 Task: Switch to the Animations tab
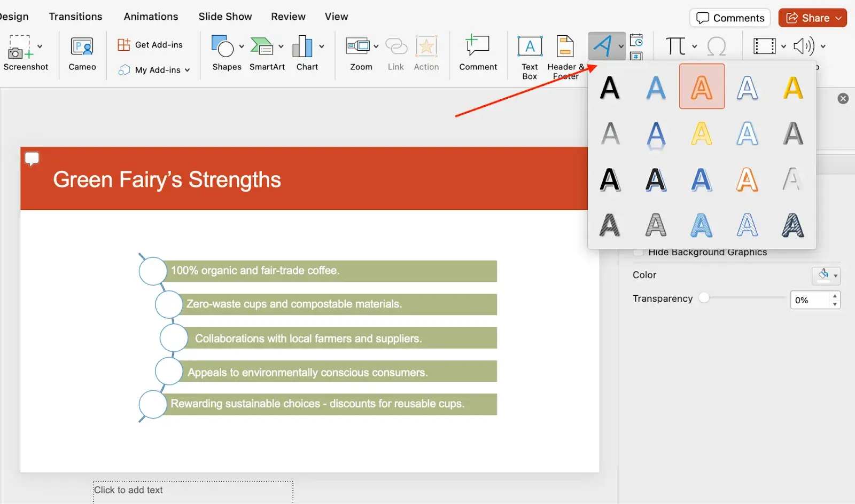(151, 17)
